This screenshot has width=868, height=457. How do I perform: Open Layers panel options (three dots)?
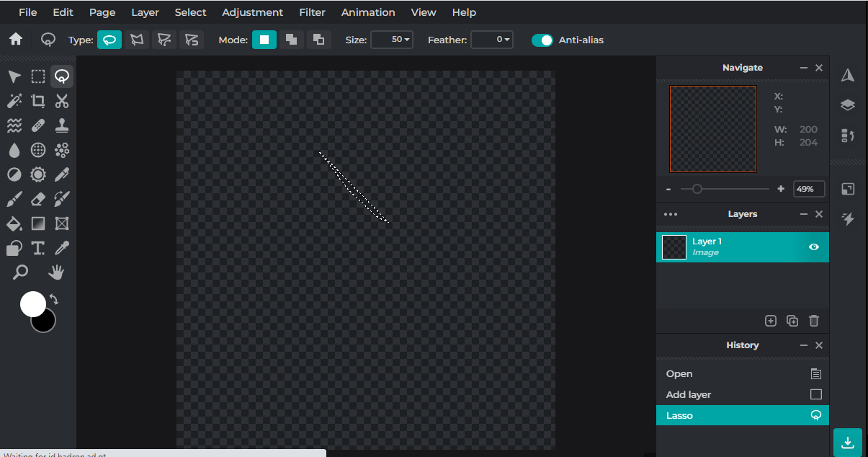tap(671, 214)
